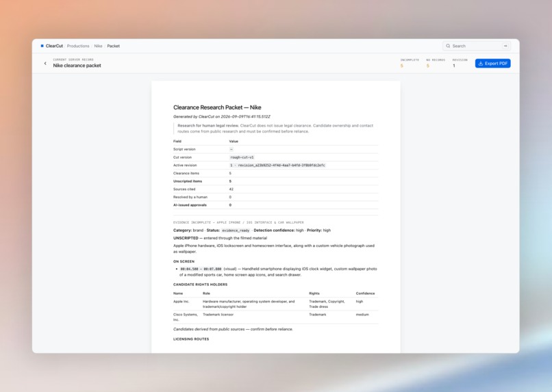Click the Nike clearance packet title

[x=77, y=66]
